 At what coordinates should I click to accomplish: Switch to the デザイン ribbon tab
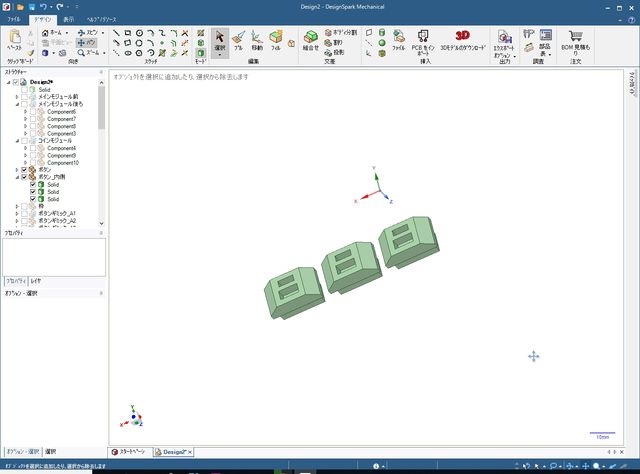pos(42,19)
